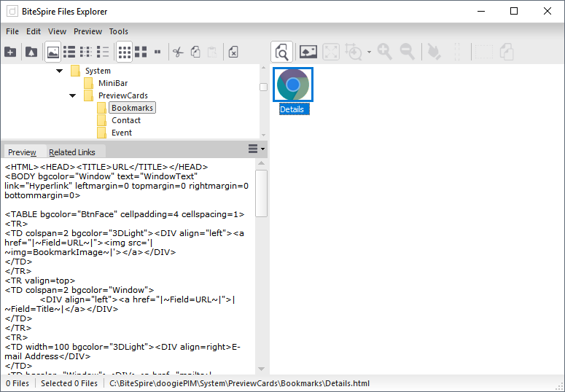Click the rectangular dashed selection icon

[x=483, y=52]
